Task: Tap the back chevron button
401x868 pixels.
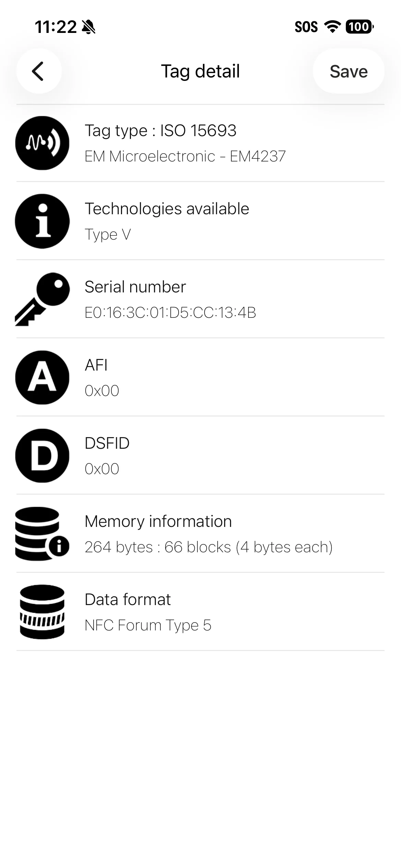Action: [x=39, y=71]
